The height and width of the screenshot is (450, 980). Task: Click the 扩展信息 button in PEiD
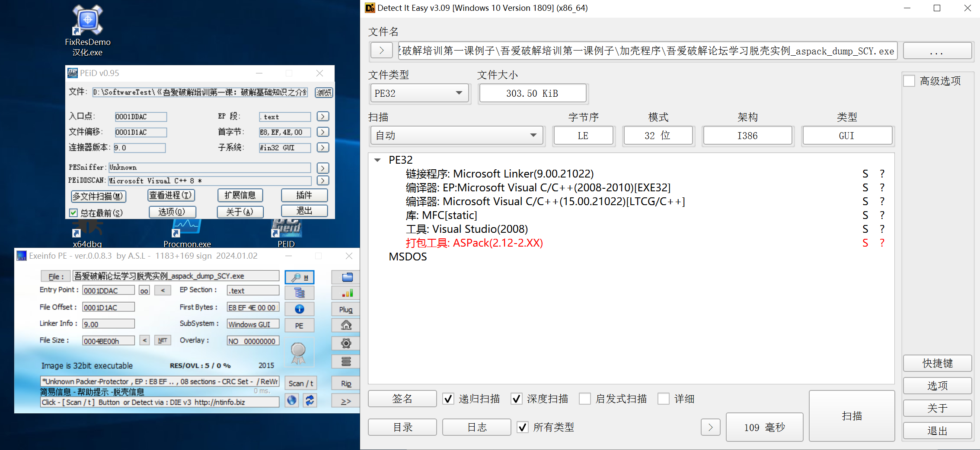[240, 195]
